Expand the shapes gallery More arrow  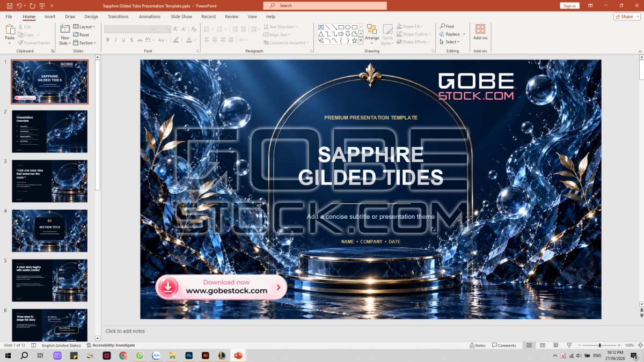click(361, 41)
